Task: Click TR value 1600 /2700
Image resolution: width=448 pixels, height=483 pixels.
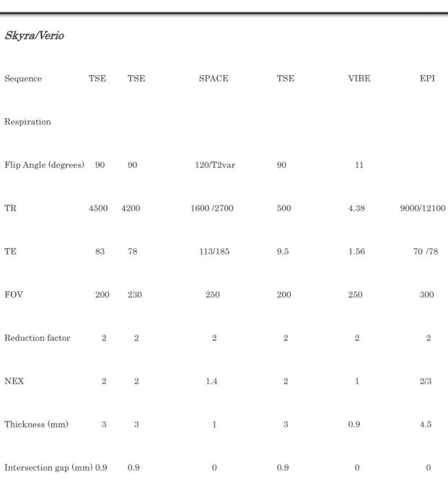Action: [x=212, y=208]
